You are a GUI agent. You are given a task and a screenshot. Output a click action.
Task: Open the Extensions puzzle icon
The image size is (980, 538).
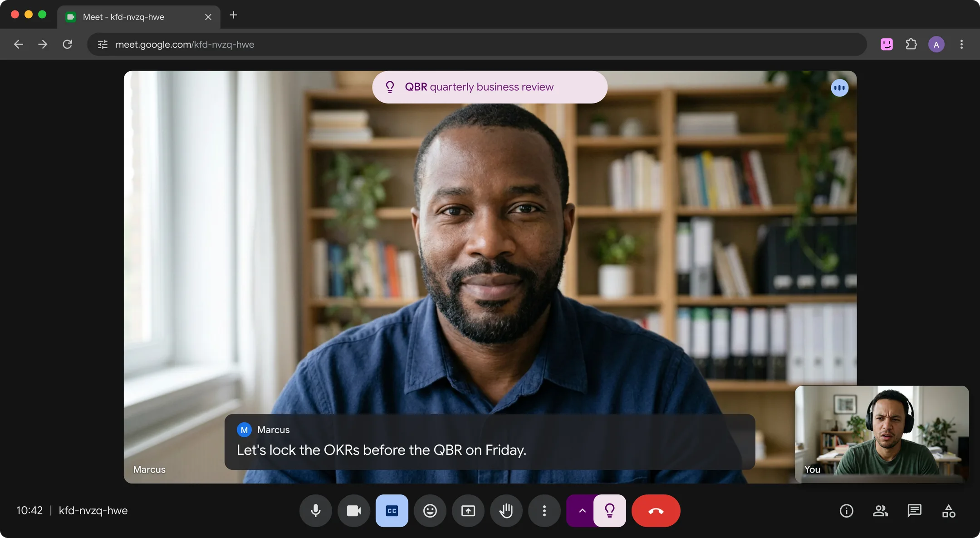[x=911, y=44]
